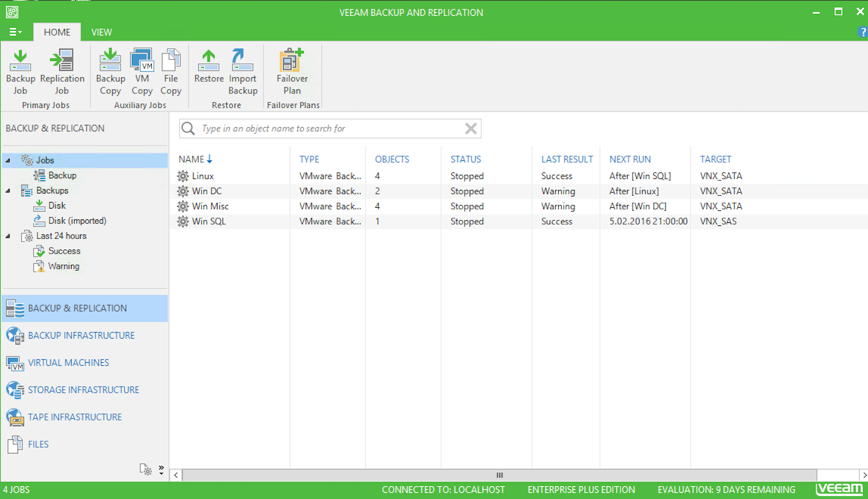Click the Files document icon
The image size is (868, 499).
pos(15,445)
